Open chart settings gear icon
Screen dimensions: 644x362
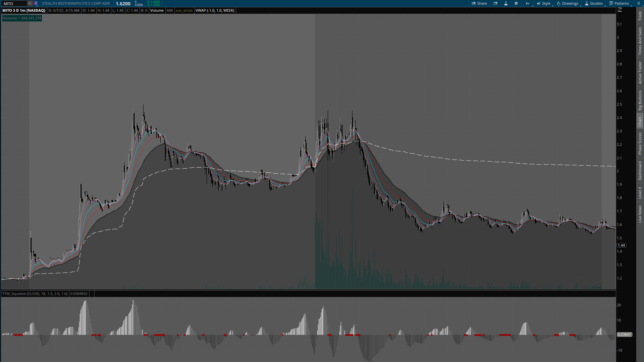(516, 3)
